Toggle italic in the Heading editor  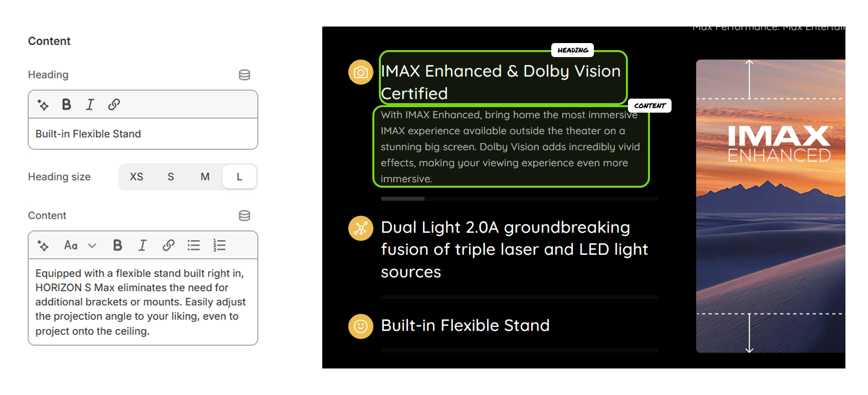(x=90, y=105)
